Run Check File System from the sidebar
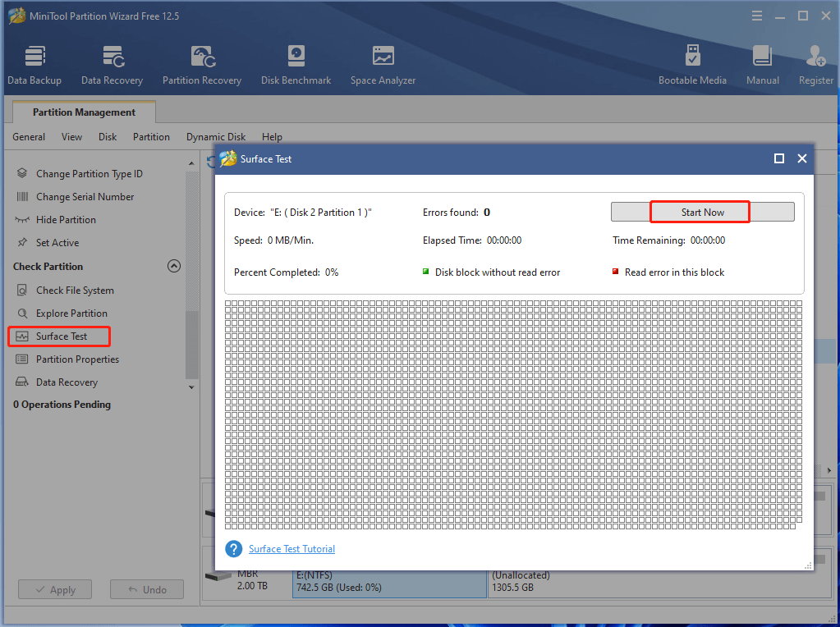The image size is (840, 627). (x=75, y=291)
